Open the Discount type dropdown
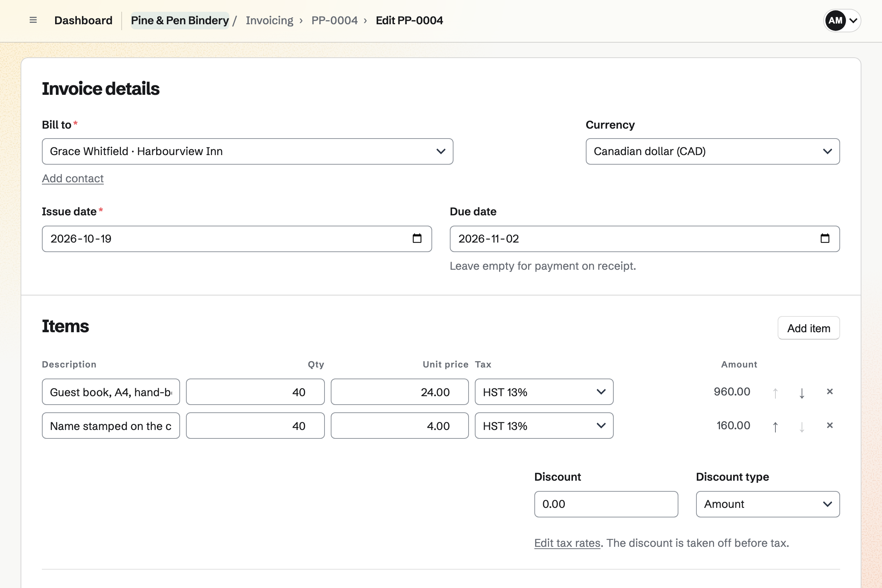 [x=768, y=504]
